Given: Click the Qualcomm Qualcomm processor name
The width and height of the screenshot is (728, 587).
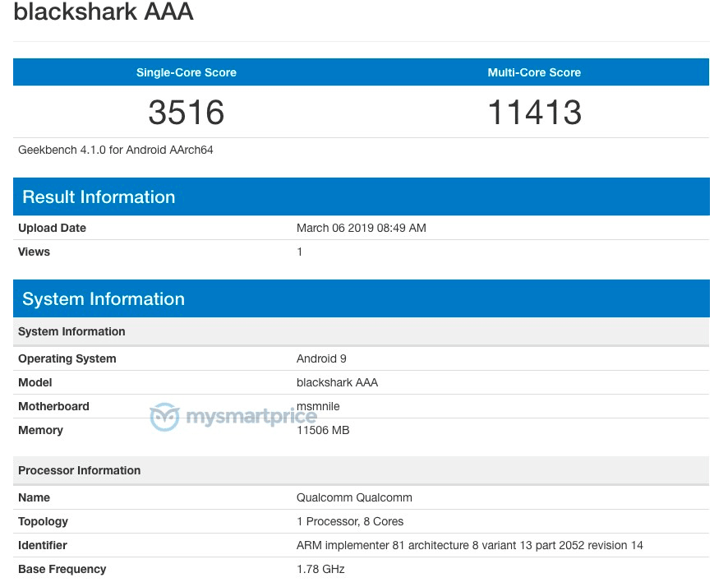Looking at the screenshot, I should (x=354, y=497).
